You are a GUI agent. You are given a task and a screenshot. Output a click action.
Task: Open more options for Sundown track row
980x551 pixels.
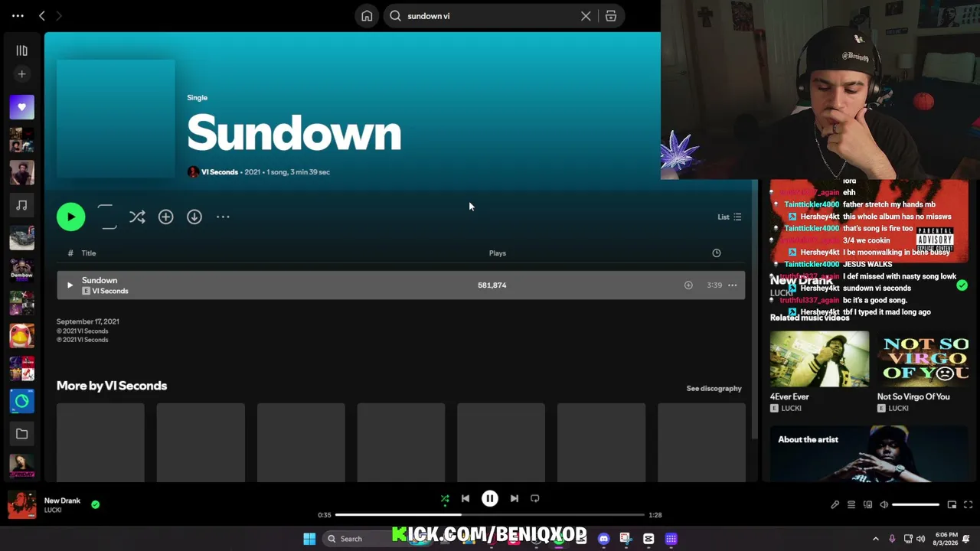733,285
